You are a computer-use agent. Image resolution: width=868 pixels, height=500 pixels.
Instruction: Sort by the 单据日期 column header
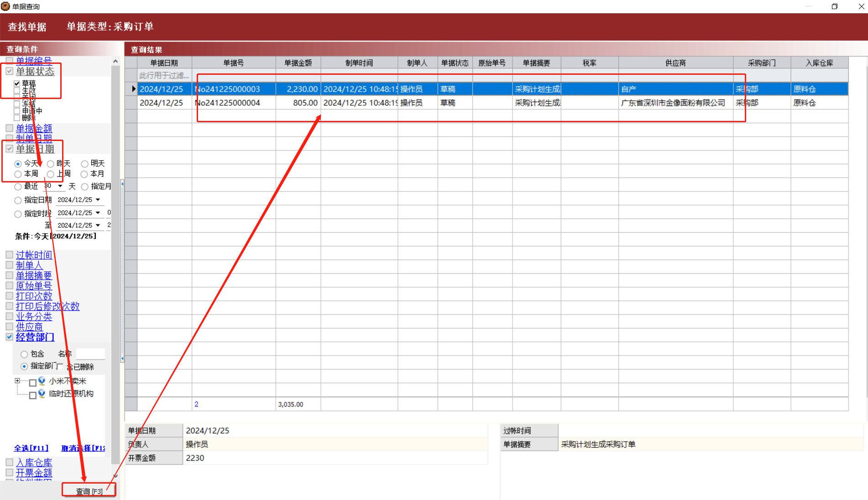point(164,63)
